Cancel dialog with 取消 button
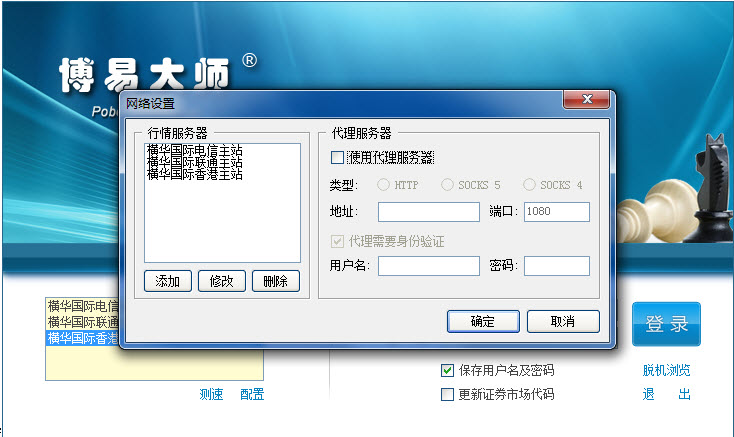This screenshot has height=437, width=734. point(563,321)
